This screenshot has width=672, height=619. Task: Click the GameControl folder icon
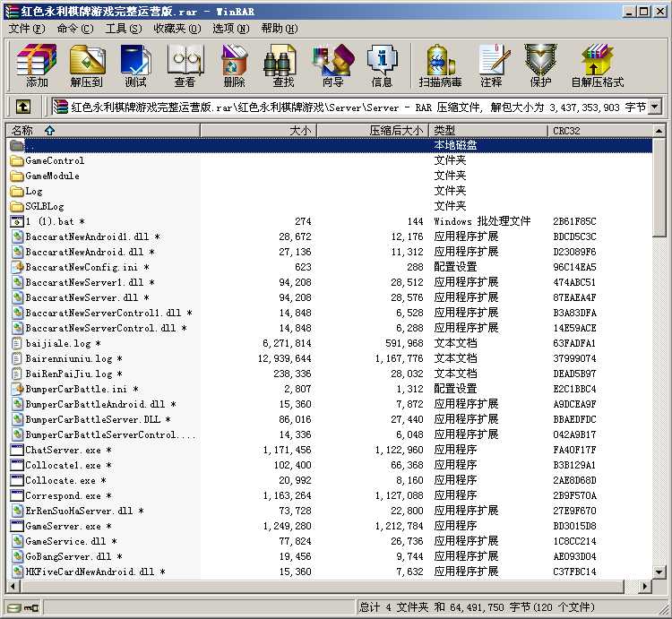pyautogui.click(x=17, y=160)
